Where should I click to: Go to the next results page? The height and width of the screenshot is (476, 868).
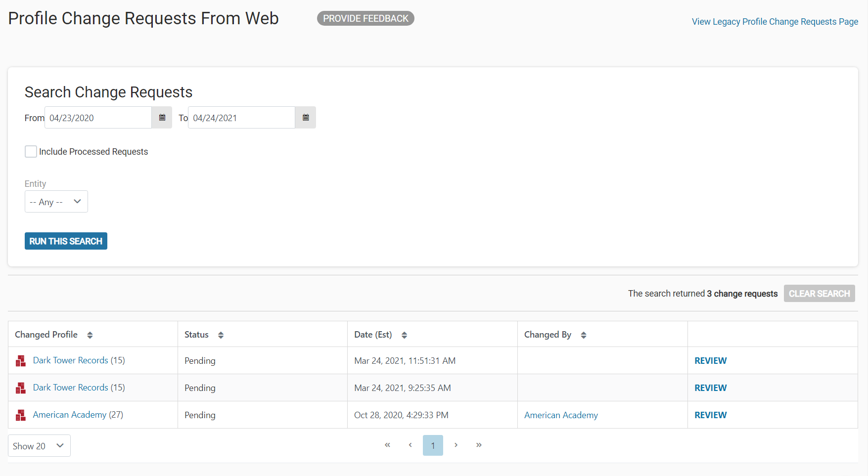coord(456,445)
